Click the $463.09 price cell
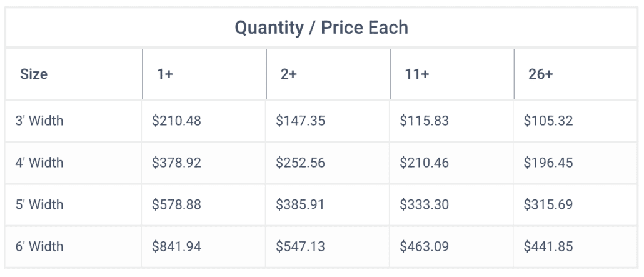Image resolution: width=644 pixels, height=277 pixels. coord(425,246)
